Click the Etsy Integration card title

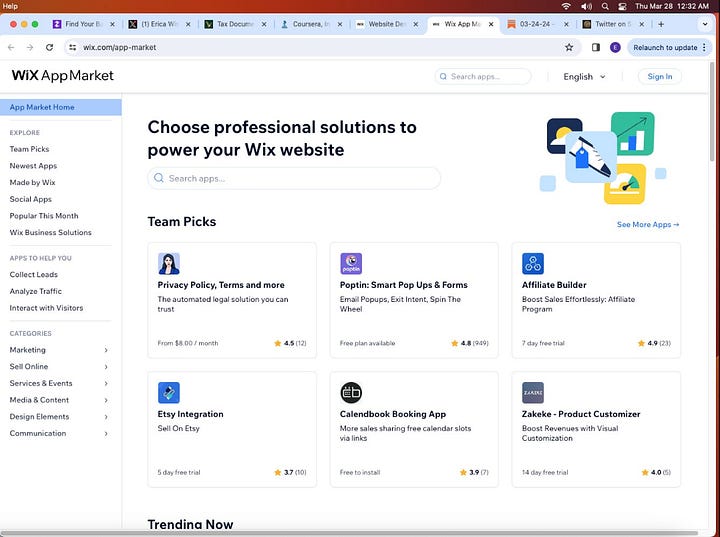(190, 414)
